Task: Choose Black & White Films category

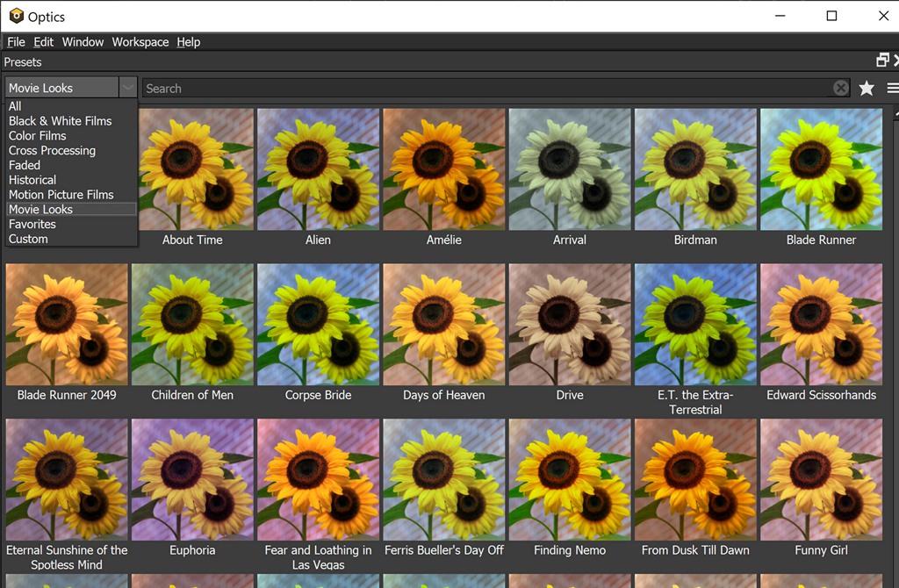Action: [x=71, y=121]
